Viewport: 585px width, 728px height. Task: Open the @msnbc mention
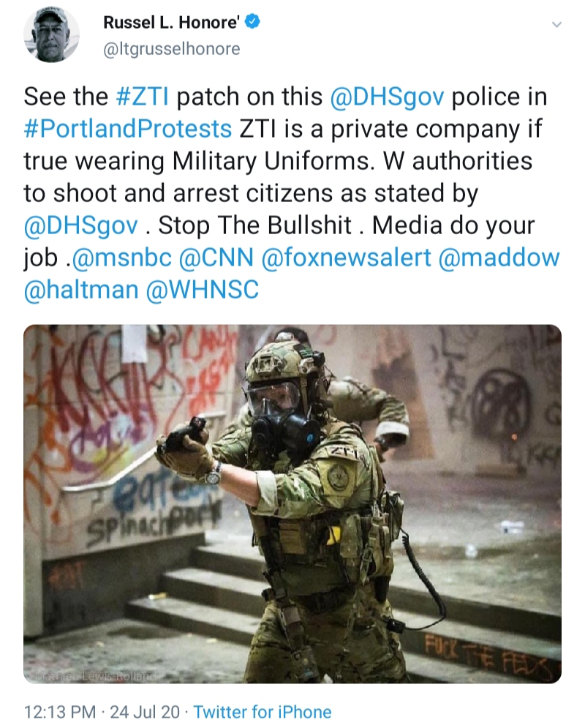tap(120, 258)
